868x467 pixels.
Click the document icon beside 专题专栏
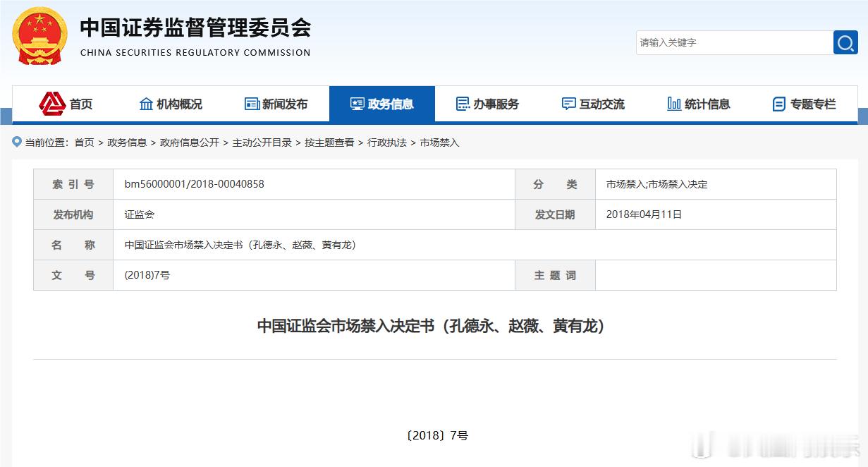(x=779, y=104)
